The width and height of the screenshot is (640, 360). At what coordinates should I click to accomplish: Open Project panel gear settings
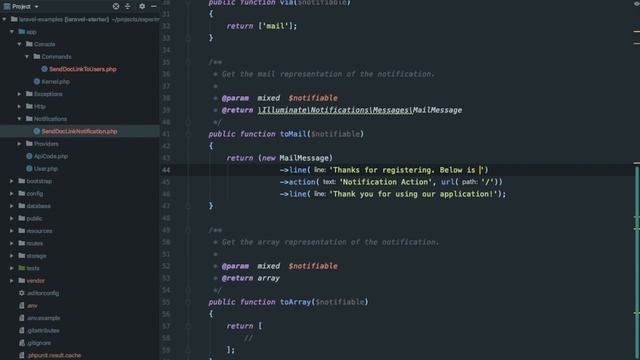click(x=142, y=7)
